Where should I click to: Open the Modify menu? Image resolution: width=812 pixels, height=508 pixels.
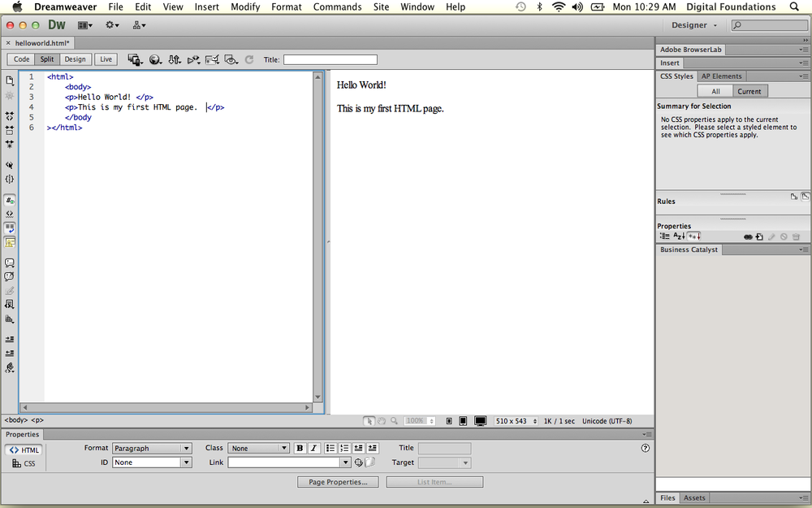click(x=245, y=7)
